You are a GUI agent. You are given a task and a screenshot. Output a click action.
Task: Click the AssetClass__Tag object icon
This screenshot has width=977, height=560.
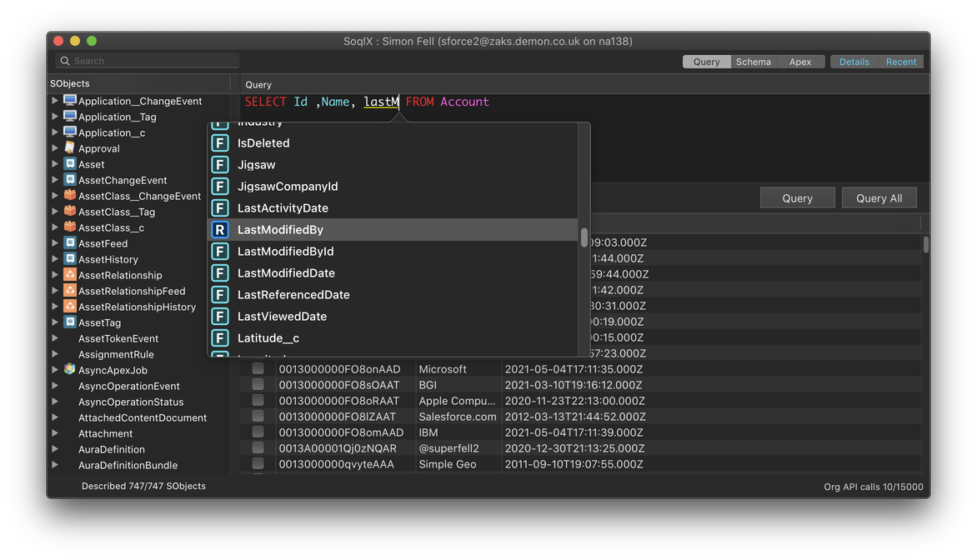pyautogui.click(x=70, y=212)
